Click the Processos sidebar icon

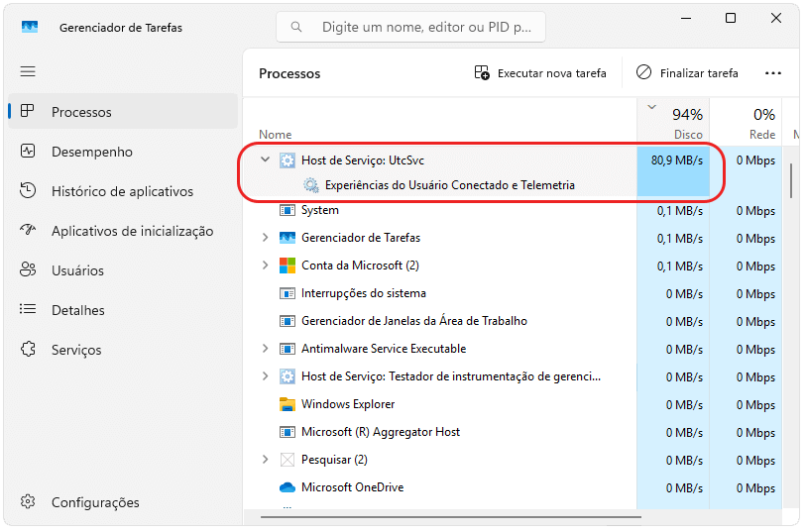point(27,111)
